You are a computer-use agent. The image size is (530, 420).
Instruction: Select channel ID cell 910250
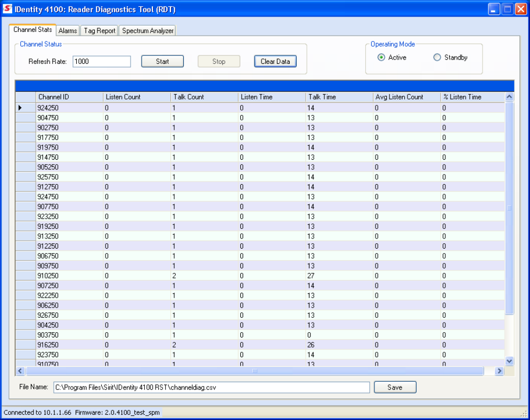tap(69, 276)
